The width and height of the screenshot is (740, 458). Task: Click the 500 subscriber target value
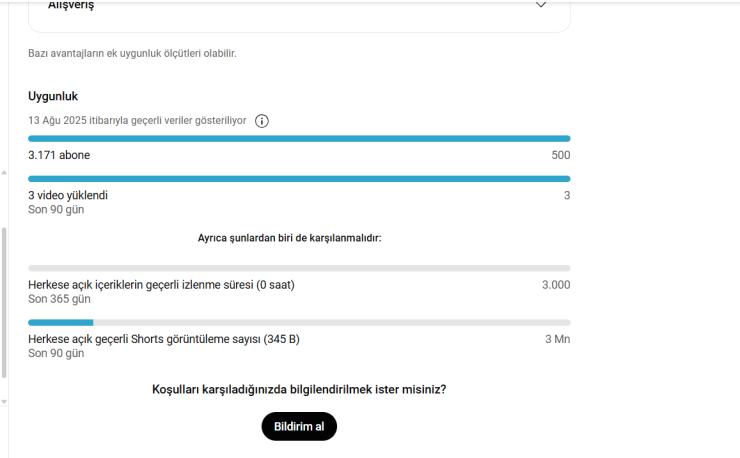point(561,155)
